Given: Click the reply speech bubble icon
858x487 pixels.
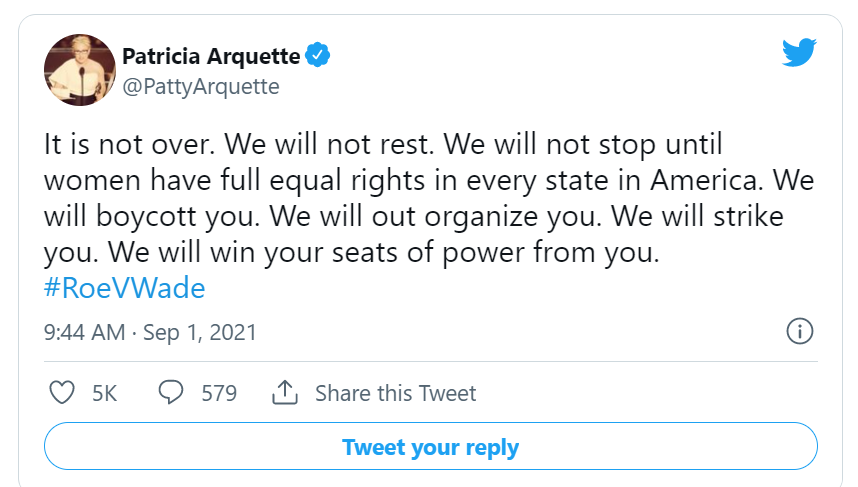Looking at the screenshot, I should pos(171,393).
